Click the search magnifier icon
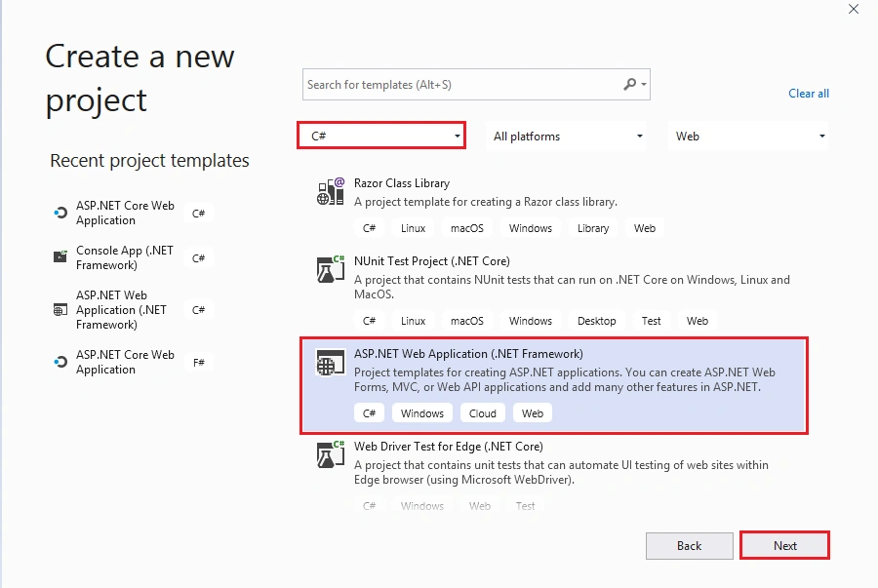The image size is (878, 588). coord(630,85)
